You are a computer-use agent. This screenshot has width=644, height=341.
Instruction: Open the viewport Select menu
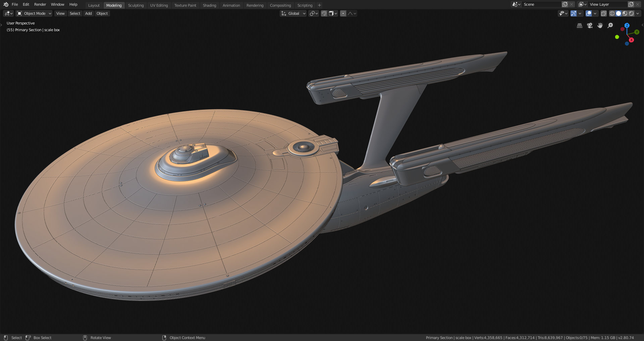(x=75, y=13)
